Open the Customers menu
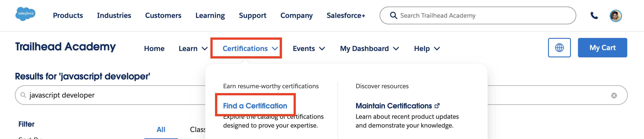The width and height of the screenshot is (644, 139). pyautogui.click(x=163, y=15)
